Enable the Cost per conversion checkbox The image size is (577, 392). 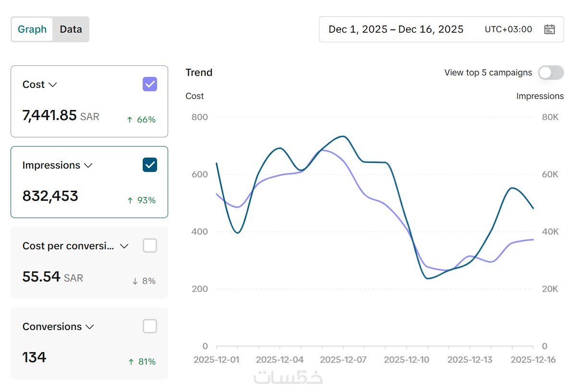pos(150,246)
